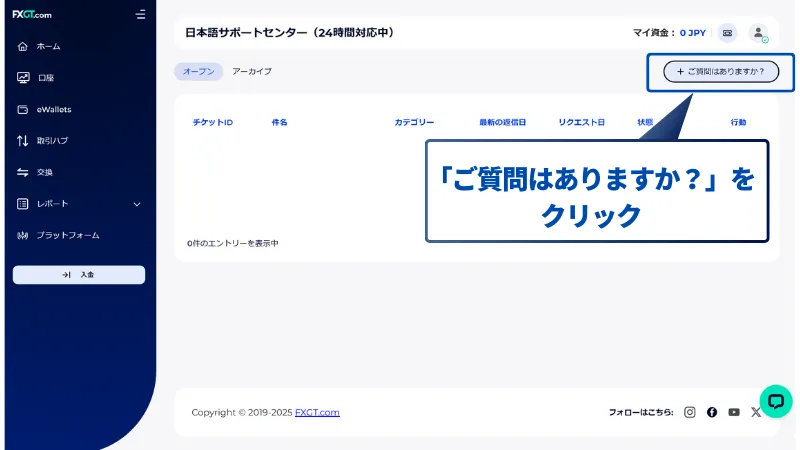Open the Instagram icon in footer
The image size is (800, 450).
point(689,412)
